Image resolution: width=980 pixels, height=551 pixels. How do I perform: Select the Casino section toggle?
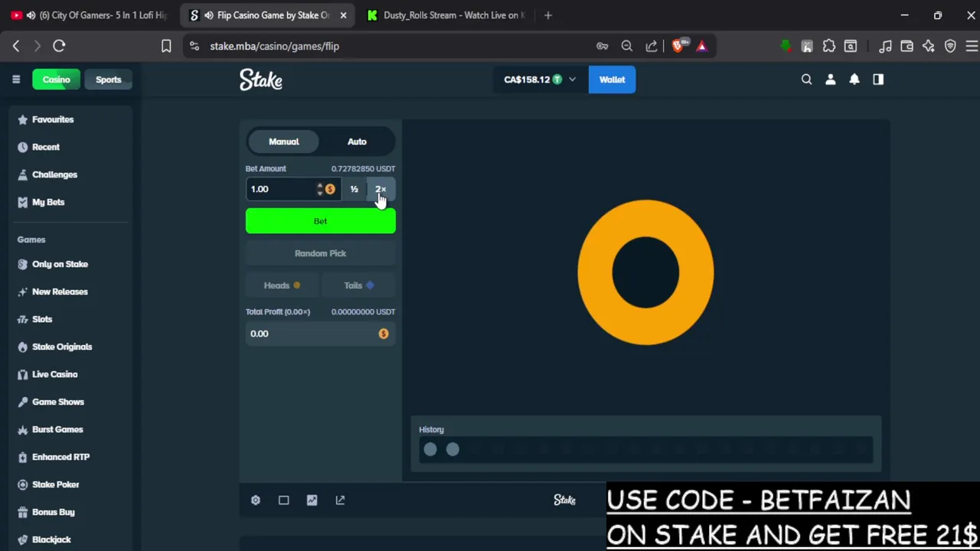click(57, 80)
